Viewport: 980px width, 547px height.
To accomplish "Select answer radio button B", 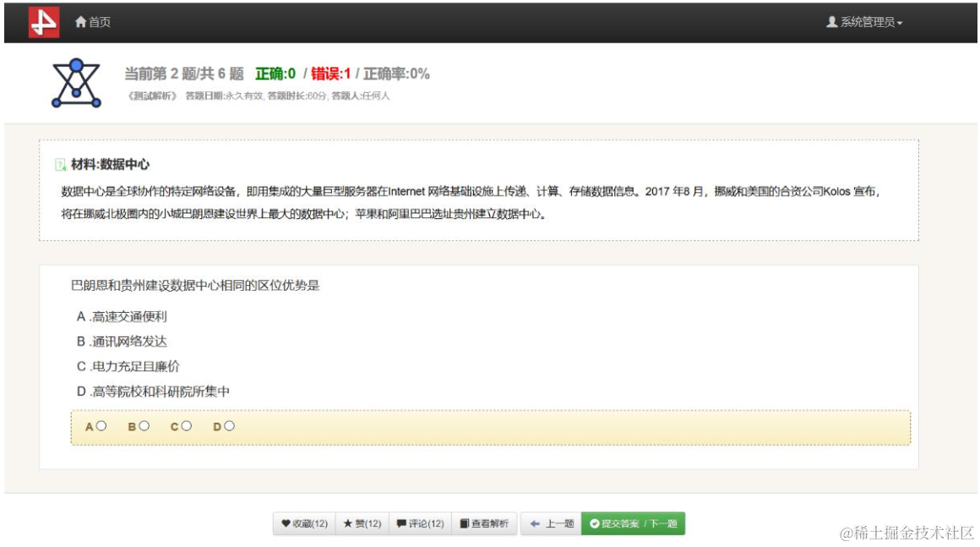I will tap(144, 426).
